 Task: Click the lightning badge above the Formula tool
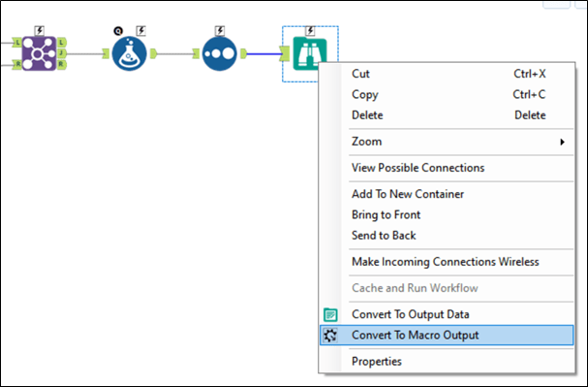pos(141,30)
